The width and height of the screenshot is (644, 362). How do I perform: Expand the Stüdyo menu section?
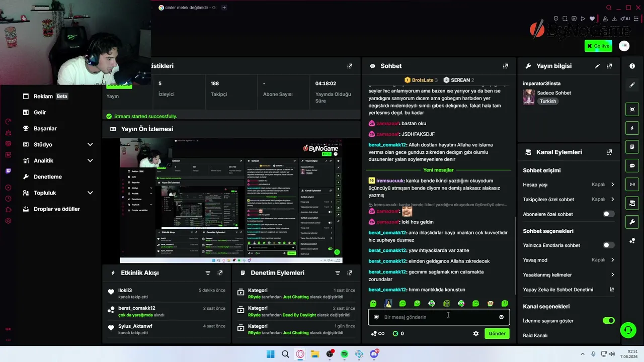coord(58,144)
